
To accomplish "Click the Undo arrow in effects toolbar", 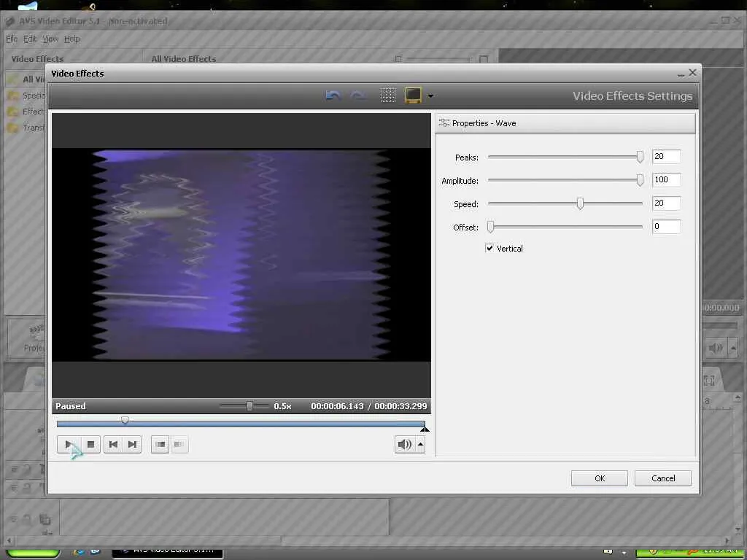I will (333, 96).
